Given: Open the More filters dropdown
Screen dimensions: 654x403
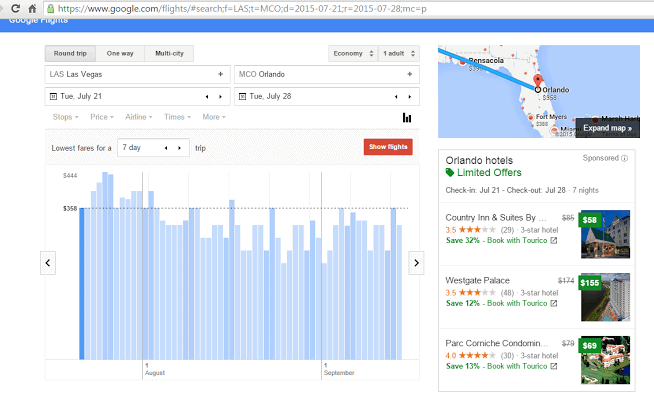Looking at the screenshot, I should pyautogui.click(x=214, y=117).
